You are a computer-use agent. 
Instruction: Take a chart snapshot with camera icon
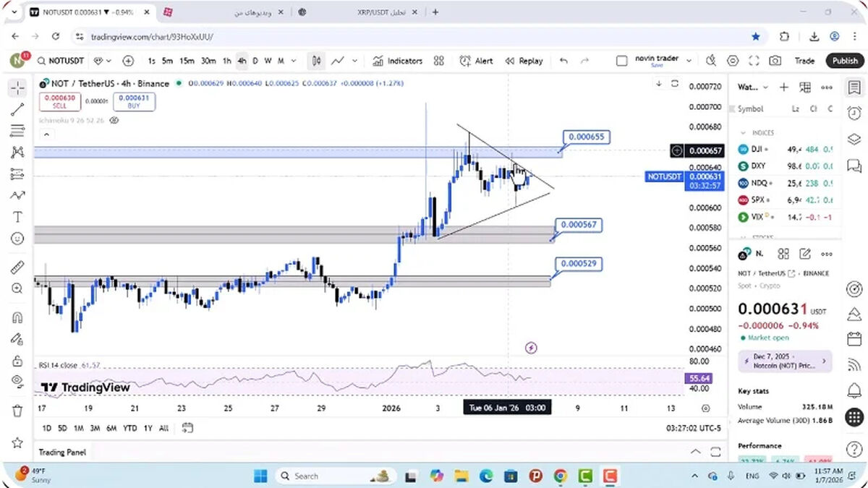(775, 61)
